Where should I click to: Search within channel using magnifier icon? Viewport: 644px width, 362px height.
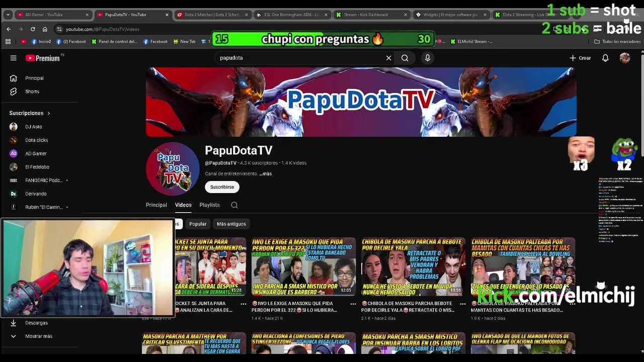[x=234, y=205]
